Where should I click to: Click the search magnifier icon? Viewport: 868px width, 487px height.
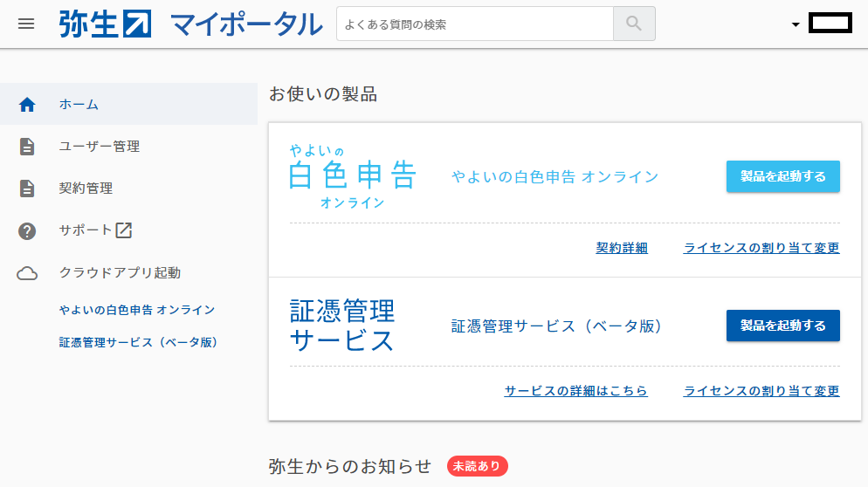tap(634, 24)
